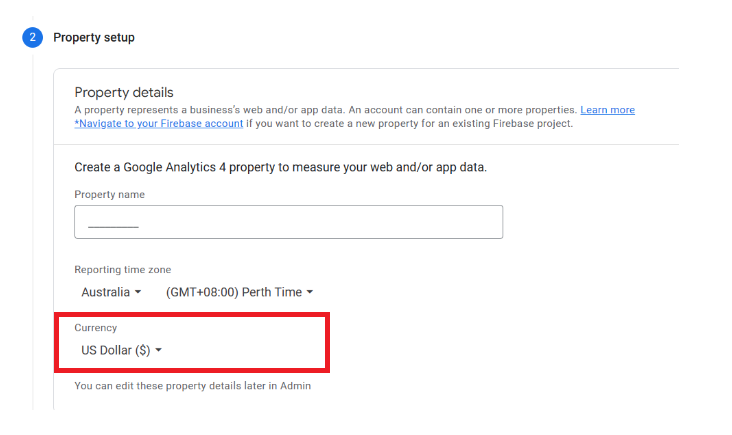The image size is (732, 435).
Task: Click the Reporting time zone label
Action: click(x=123, y=269)
